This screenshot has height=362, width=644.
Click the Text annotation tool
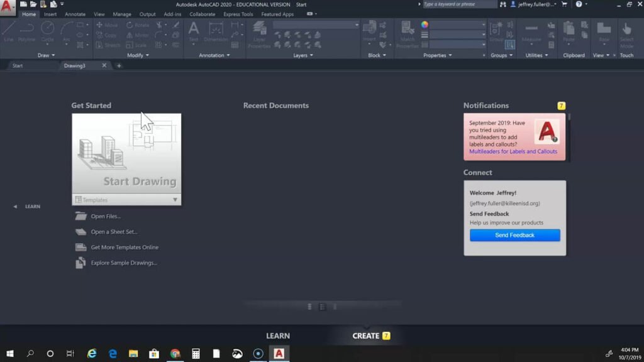[x=194, y=31]
